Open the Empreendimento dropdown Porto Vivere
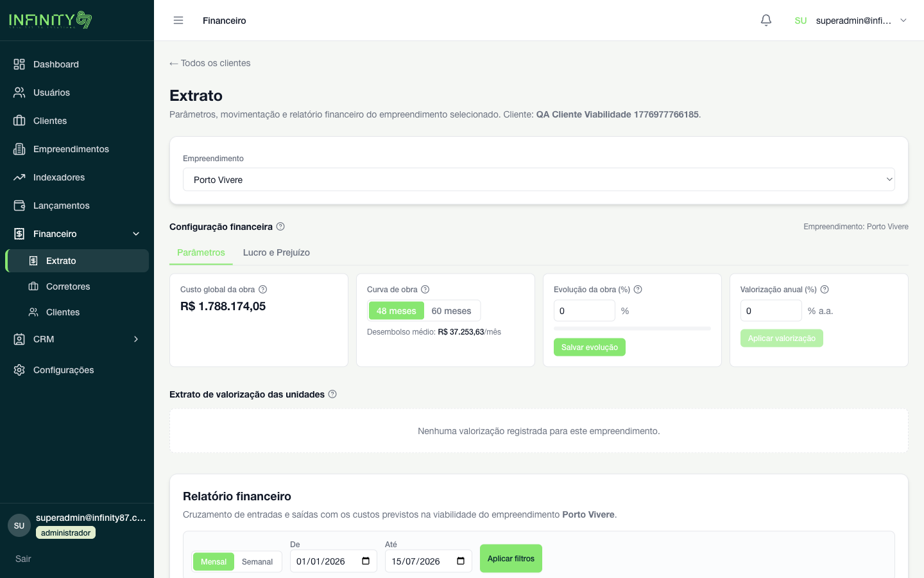The width and height of the screenshot is (924, 578). coord(539,180)
